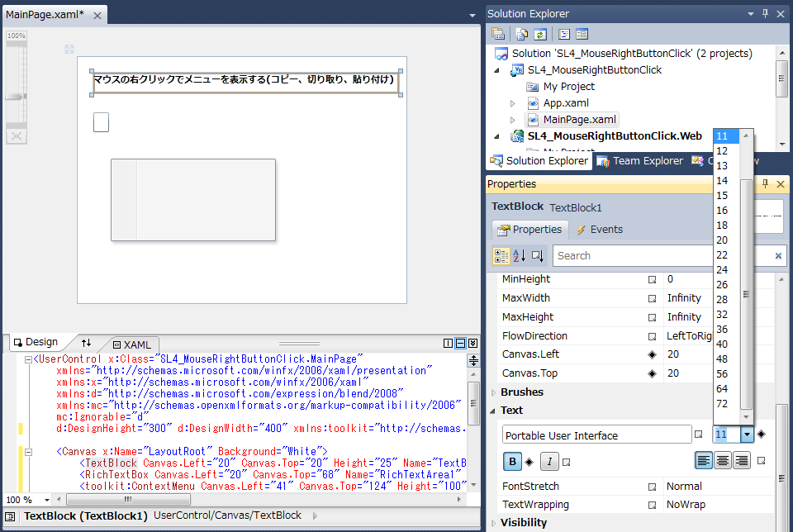Pin the Solution Explorer panel
The height and width of the screenshot is (532, 793).
(765, 14)
